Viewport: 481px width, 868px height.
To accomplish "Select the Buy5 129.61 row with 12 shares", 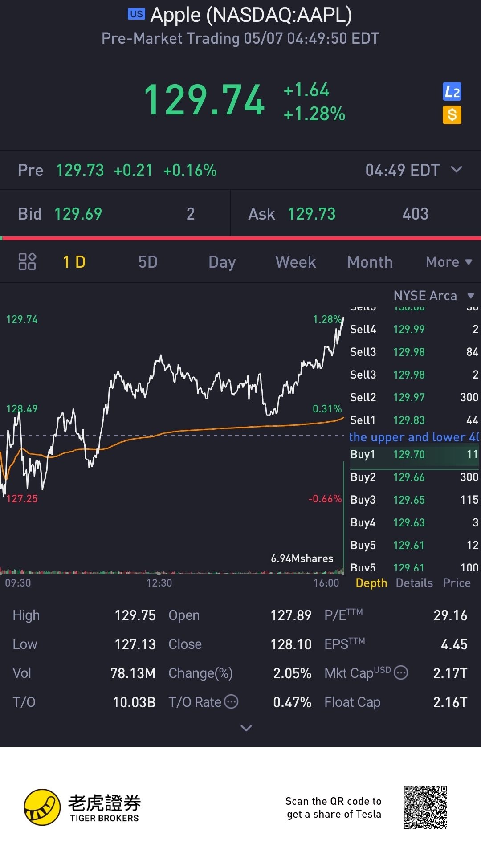I will [x=414, y=545].
